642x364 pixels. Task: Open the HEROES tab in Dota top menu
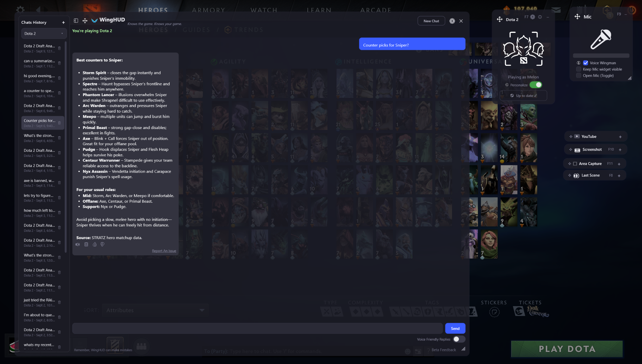click(x=153, y=10)
